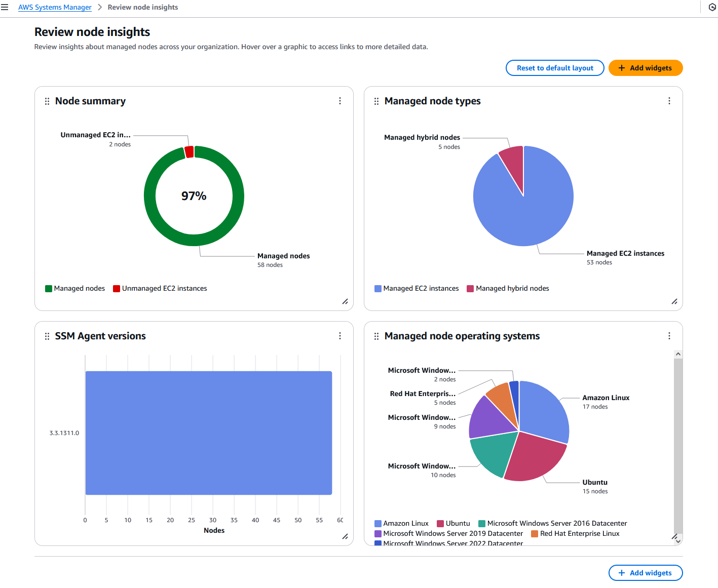Open Managed node types widget options menu
This screenshot has width=718, height=588.
(x=669, y=101)
